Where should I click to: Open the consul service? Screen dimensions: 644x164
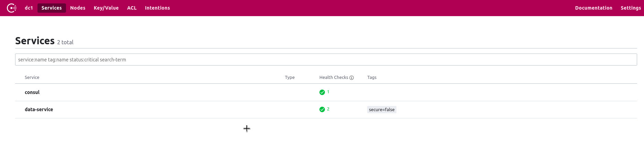pos(32,92)
